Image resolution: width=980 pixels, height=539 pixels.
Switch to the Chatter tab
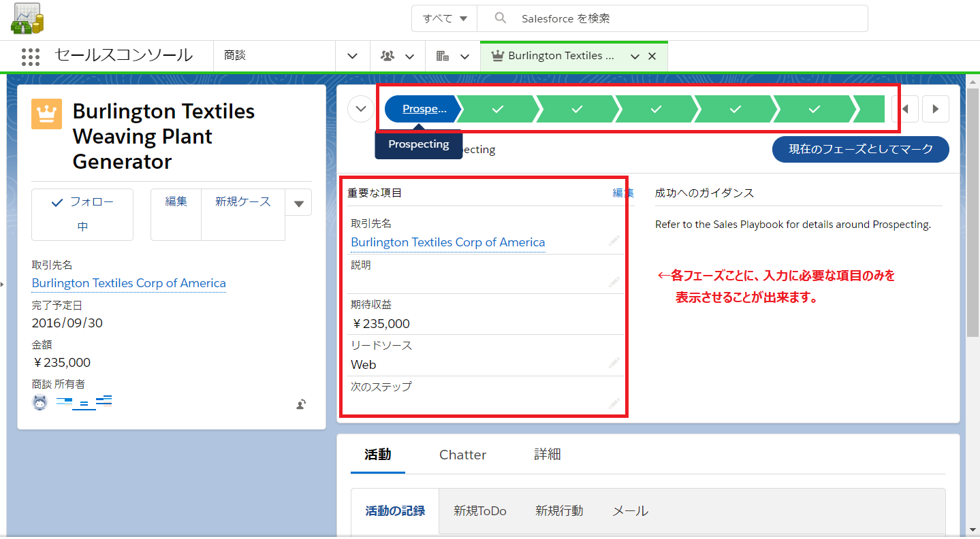[x=462, y=455]
